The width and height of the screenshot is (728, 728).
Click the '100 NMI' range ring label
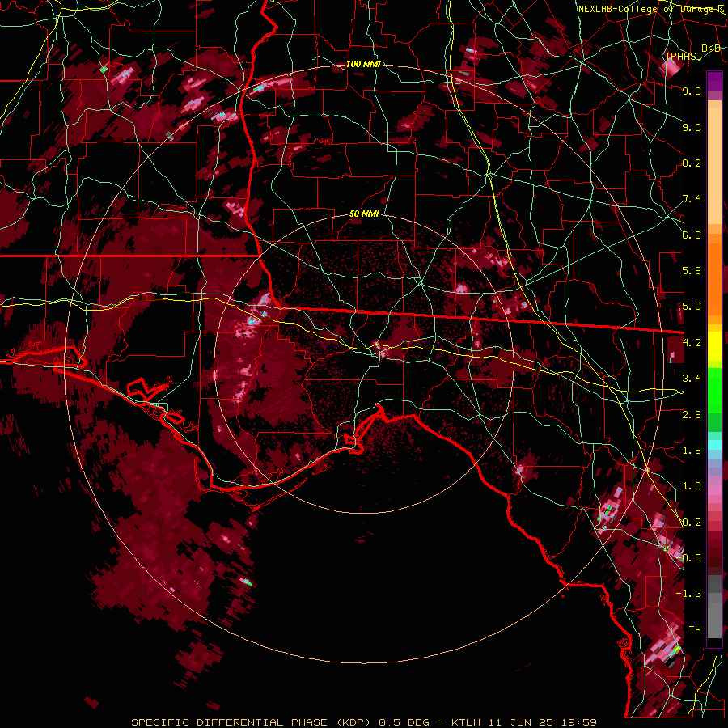363,64
